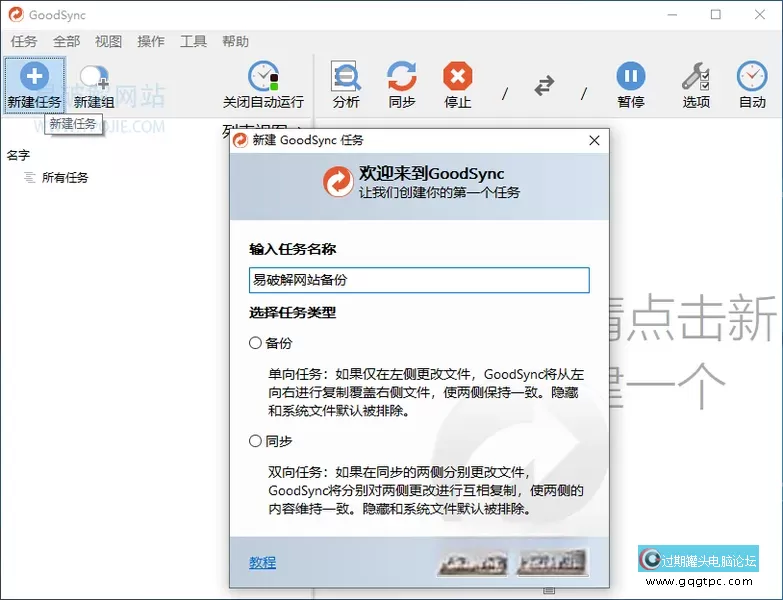Open the Auto (自动) clock icon
This screenshot has width=783, height=600.
(x=752, y=76)
